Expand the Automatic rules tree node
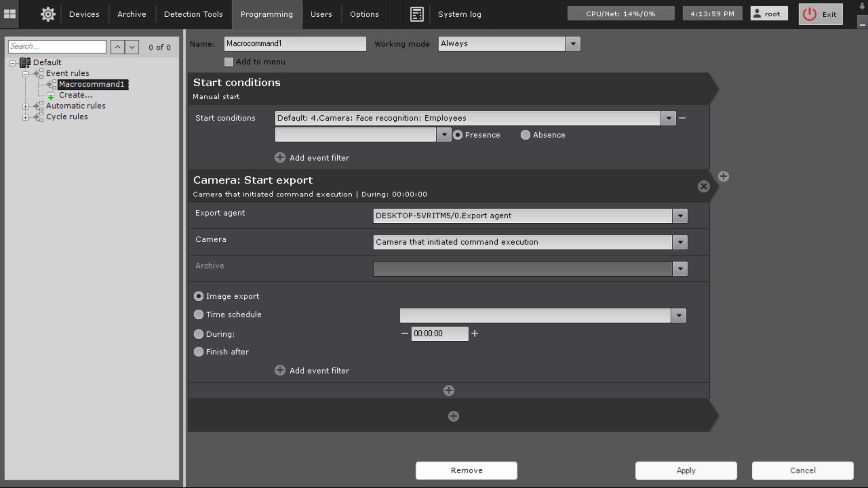Image resolution: width=868 pixels, height=488 pixels. pos(25,106)
